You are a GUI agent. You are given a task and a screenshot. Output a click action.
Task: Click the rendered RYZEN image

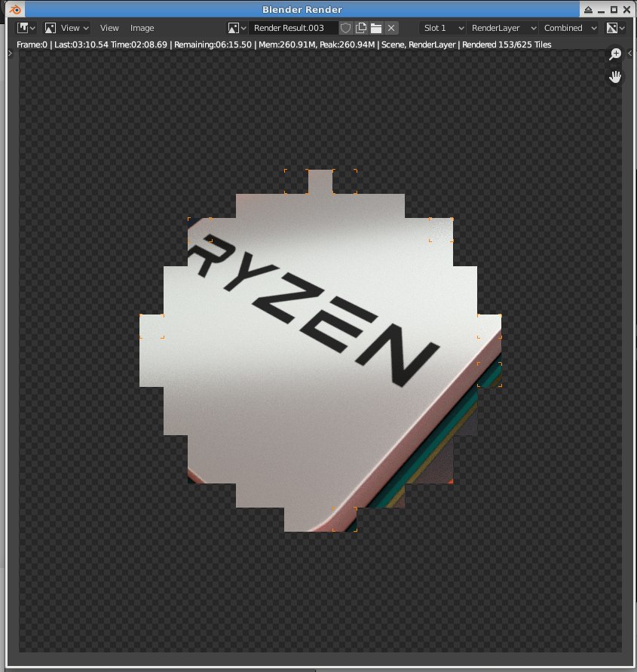[x=320, y=351]
